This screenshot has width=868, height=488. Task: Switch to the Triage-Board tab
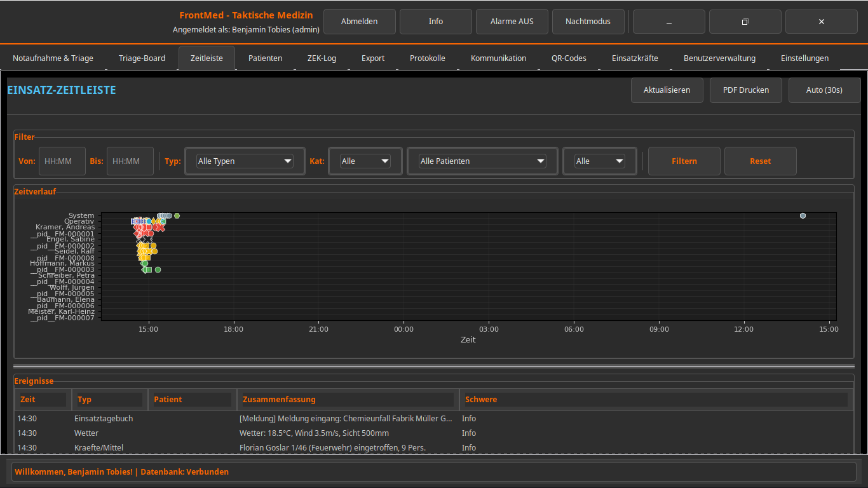(142, 58)
